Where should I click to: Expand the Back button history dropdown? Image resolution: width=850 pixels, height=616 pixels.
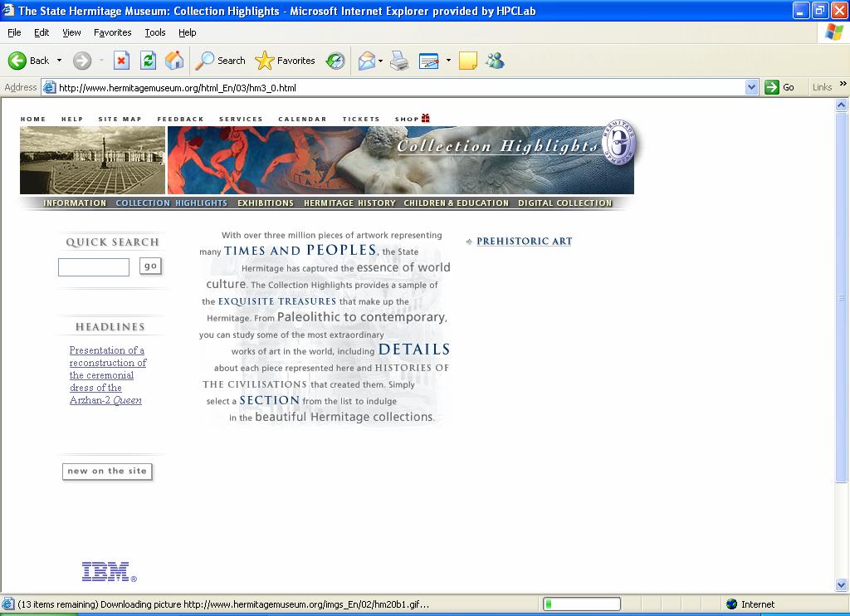[x=59, y=61]
